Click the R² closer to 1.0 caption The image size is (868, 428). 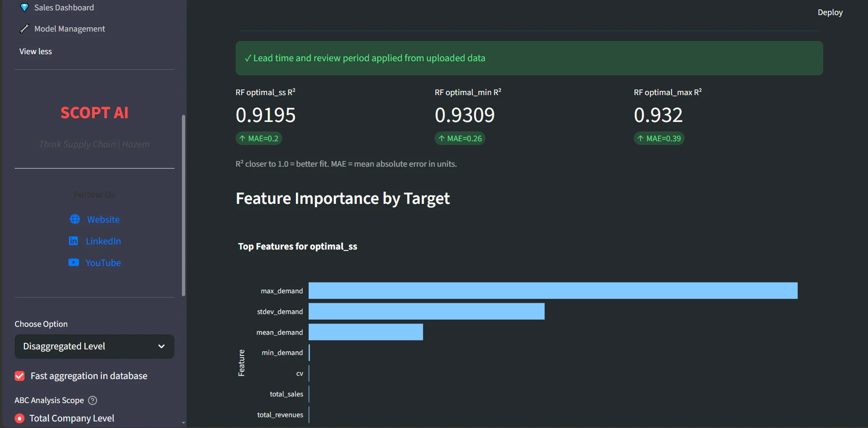[x=346, y=164]
